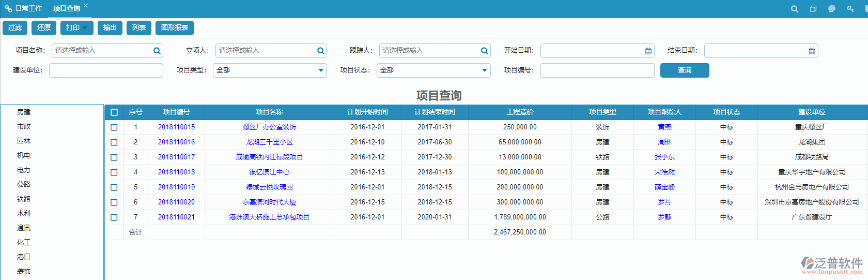
Task: Open the 结束日期 calendar picker
Action: coord(812,51)
